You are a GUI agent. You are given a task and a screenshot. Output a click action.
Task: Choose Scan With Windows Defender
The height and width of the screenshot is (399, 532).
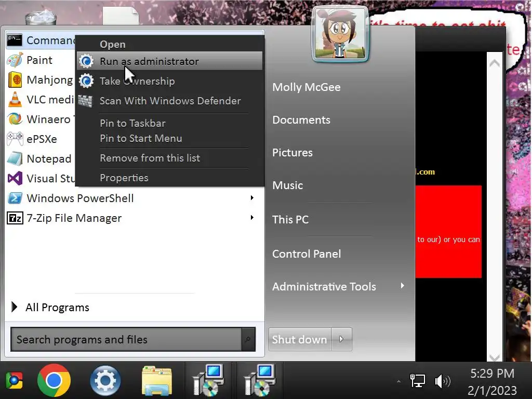170,101
